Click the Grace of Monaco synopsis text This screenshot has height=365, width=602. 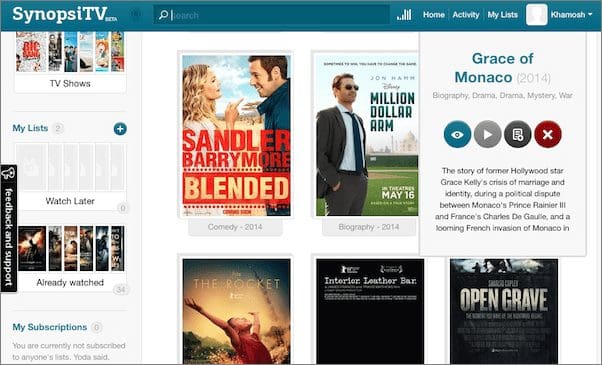[502, 199]
